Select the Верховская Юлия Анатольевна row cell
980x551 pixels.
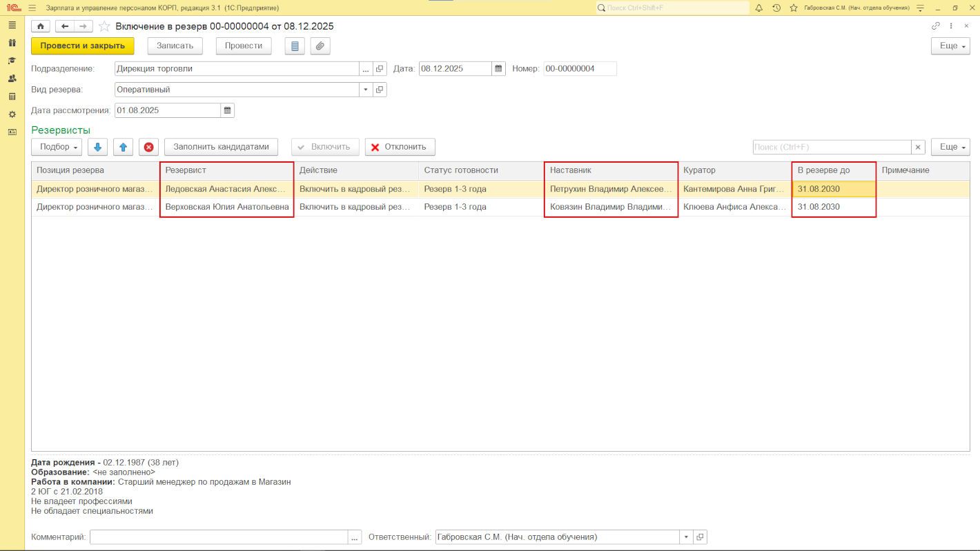(226, 207)
